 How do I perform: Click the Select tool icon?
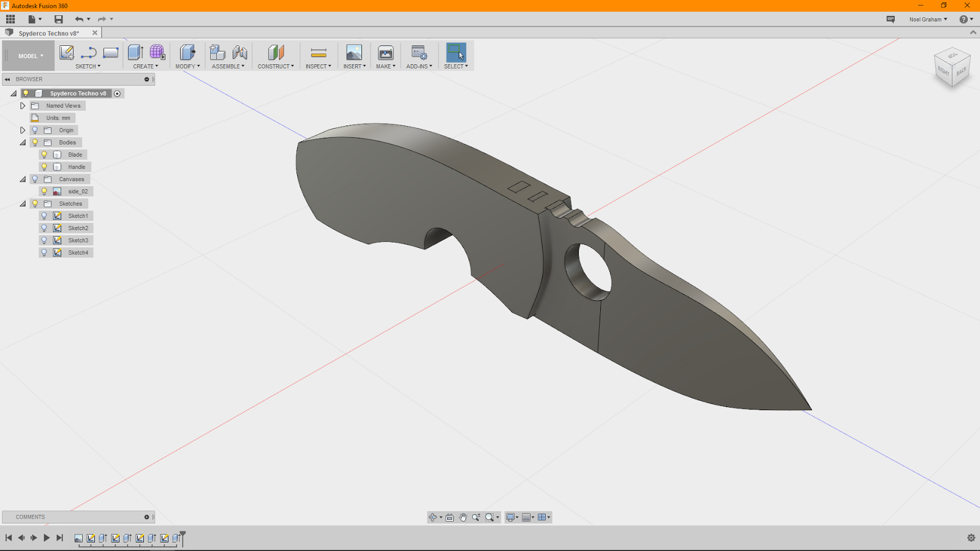pyautogui.click(x=456, y=52)
